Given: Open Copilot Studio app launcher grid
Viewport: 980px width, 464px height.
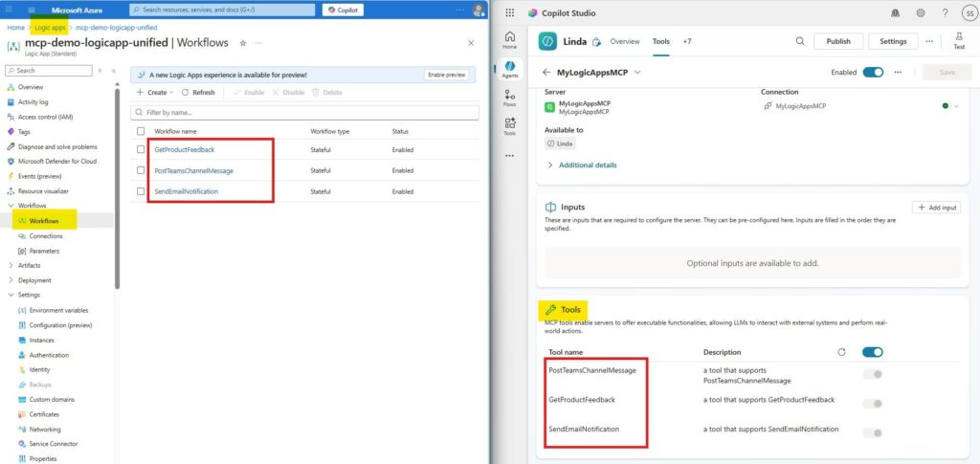Looking at the screenshot, I should 510,13.
